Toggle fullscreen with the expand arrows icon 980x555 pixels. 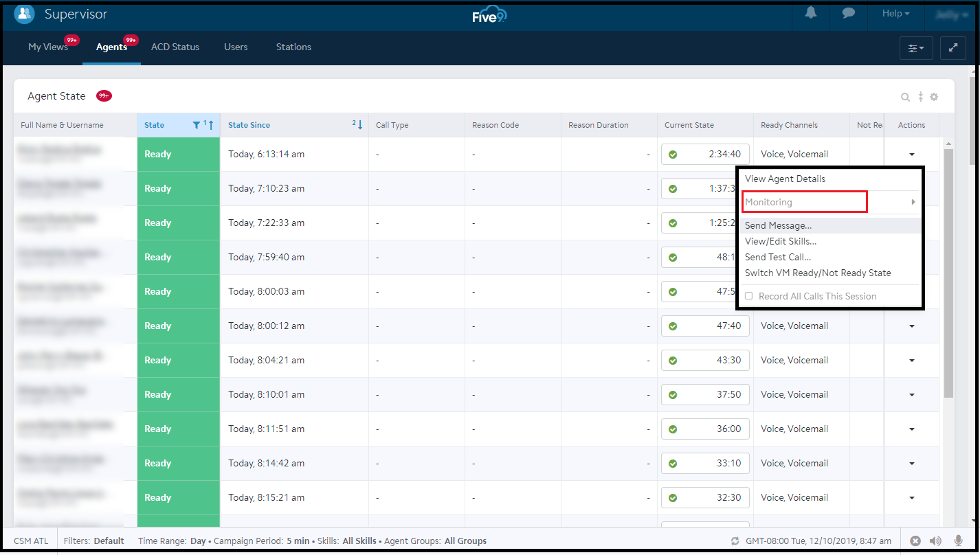tap(953, 48)
